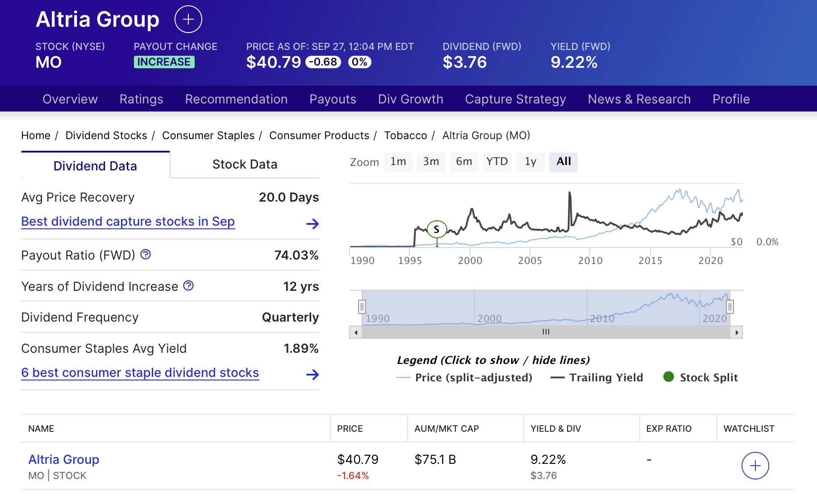Set chart zoom to 1y

[530, 162]
